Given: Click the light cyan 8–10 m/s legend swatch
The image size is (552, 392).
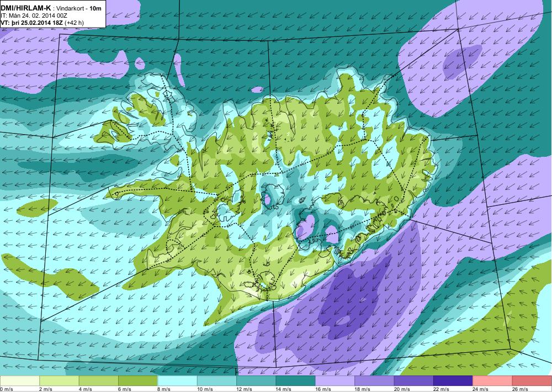Looking at the screenshot, I should (x=177, y=381).
